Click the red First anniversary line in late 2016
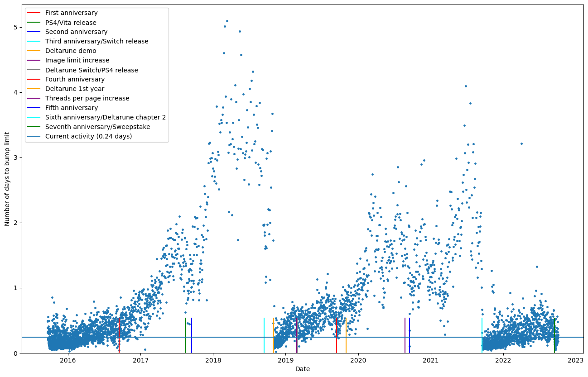 (x=119, y=335)
